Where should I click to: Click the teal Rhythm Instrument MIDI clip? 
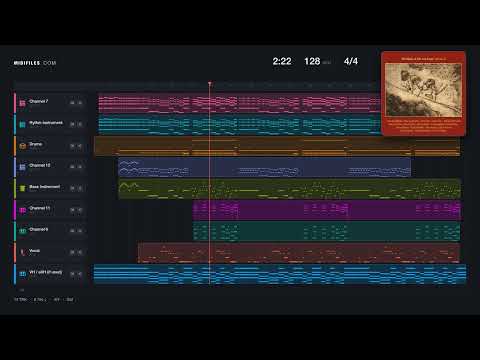click(239, 124)
